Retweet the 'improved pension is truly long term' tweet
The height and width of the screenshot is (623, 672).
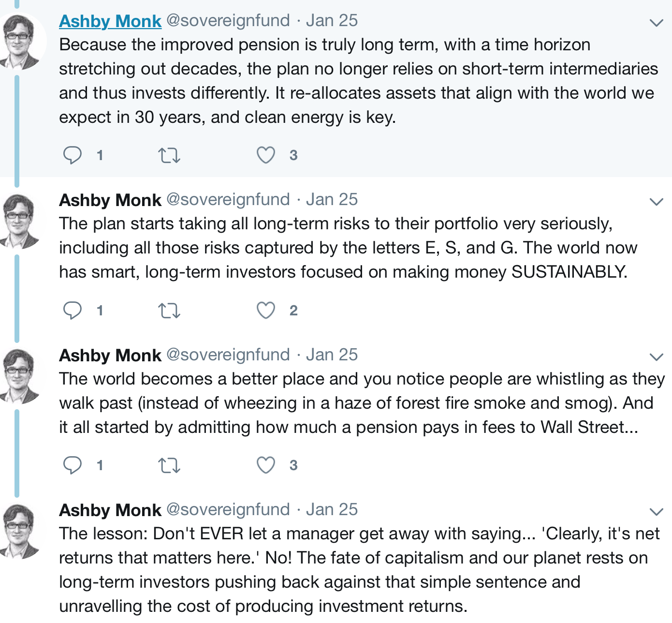(169, 156)
